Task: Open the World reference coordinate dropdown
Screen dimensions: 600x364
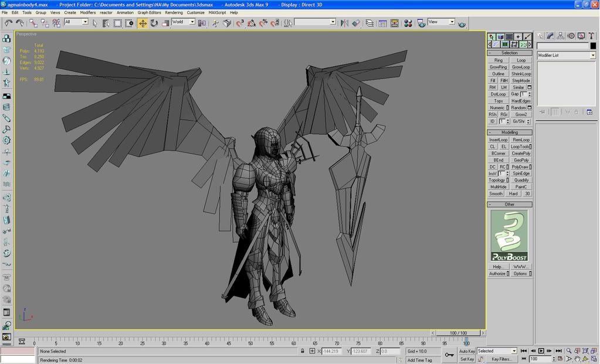Action: coord(192,22)
